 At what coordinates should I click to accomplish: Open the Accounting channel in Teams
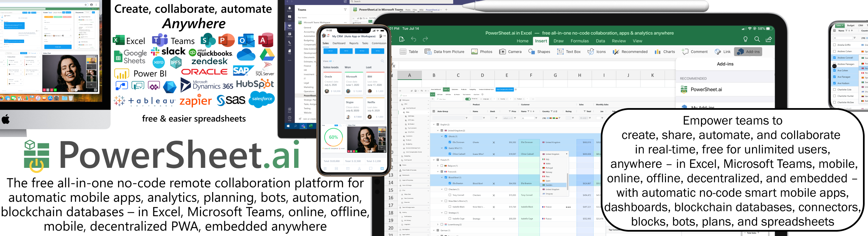click(309, 32)
